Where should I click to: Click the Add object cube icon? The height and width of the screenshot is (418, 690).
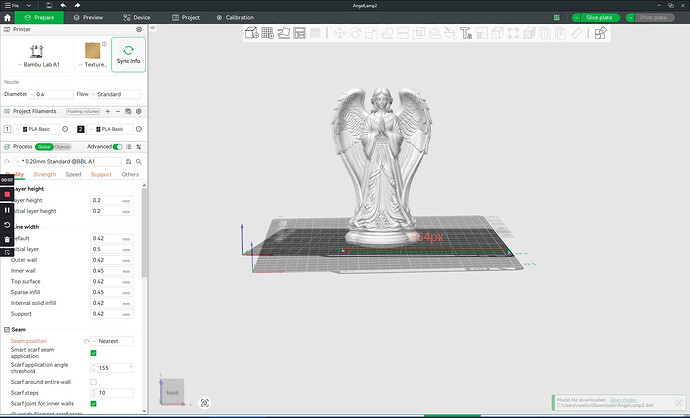point(251,33)
